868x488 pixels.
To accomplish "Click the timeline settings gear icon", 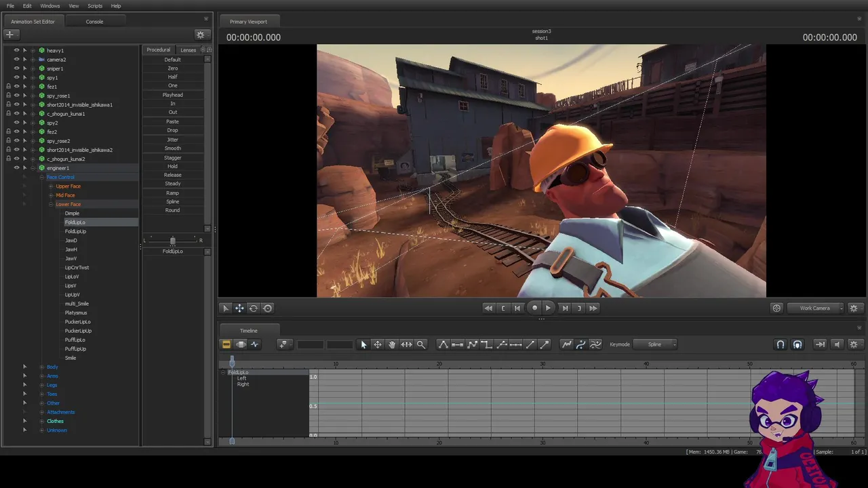I will [854, 344].
